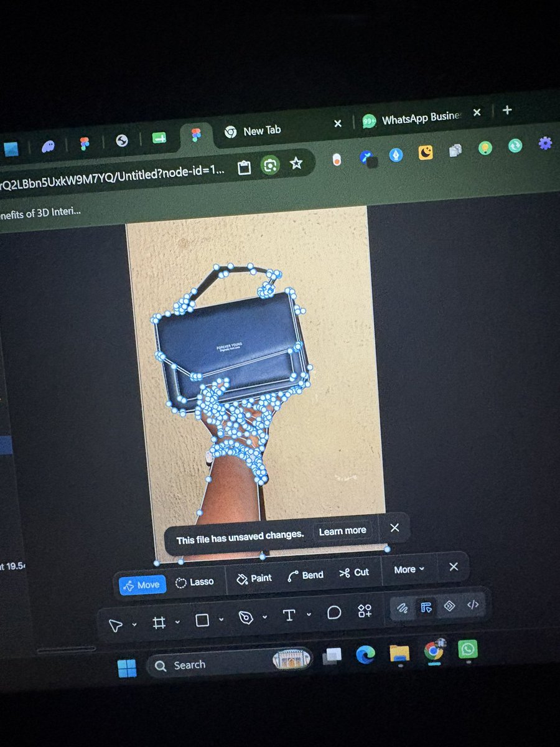Dismiss the unsaved changes notification
Image resolution: width=560 pixels, height=747 pixels.
coord(394,528)
